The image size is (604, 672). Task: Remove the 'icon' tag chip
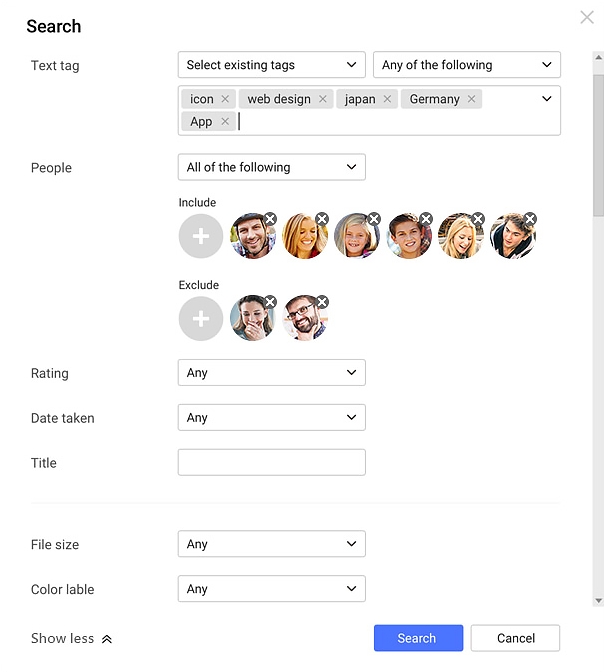[x=225, y=99]
